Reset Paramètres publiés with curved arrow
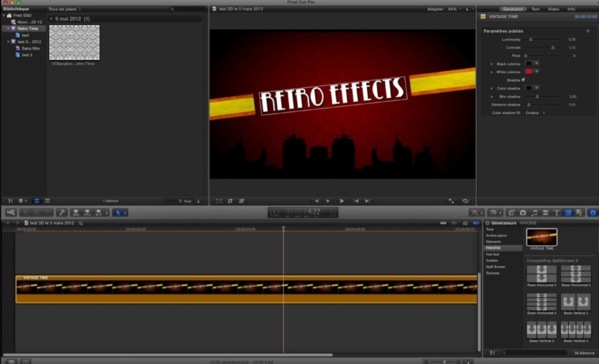The width and height of the screenshot is (599, 364). click(x=588, y=31)
